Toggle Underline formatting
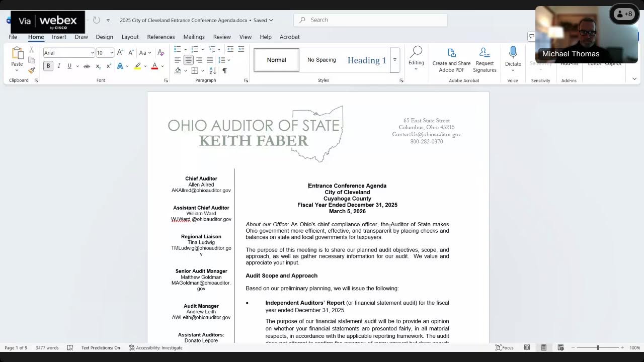This screenshot has height=362, width=644. pyautogui.click(x=69, y=66)
